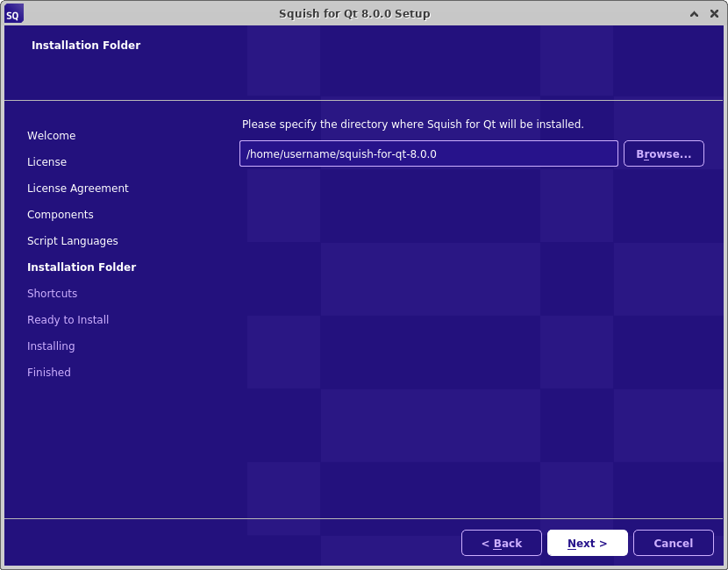The width and height of the screenshot is (728, 570).
Task: Click the SQ icon in the title bar
Action: pyautogui.click(x=12, y=13)
